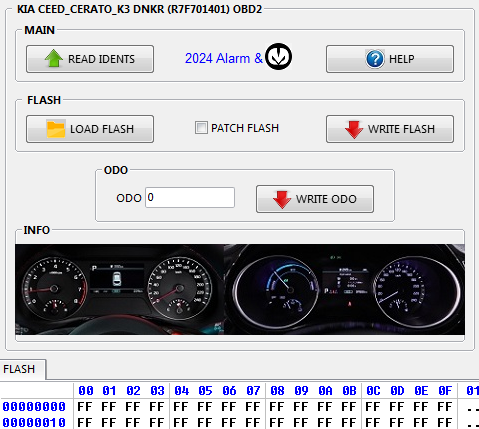Click the READ IDENTS button
The width and height of the screenshot is (479, 429).
point(90,59)
